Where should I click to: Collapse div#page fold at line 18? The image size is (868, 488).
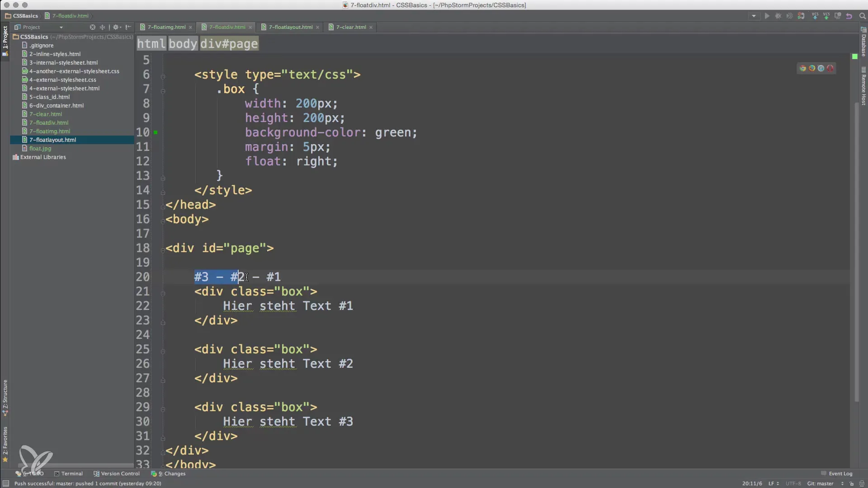163,250
